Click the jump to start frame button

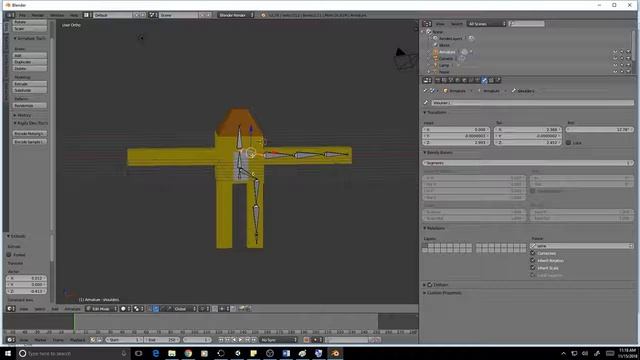click(x=221, y=340)
